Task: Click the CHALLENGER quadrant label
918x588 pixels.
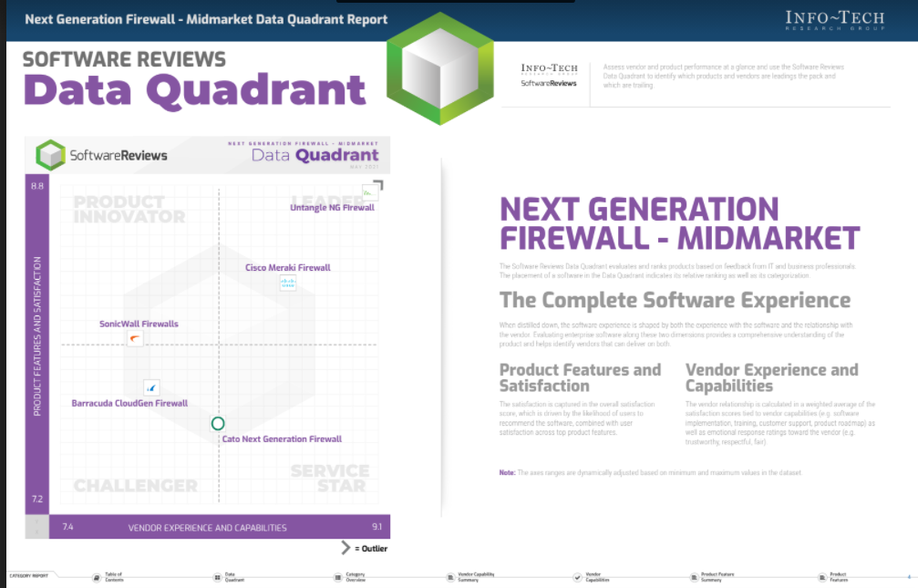Action: (x=135, y=486)
